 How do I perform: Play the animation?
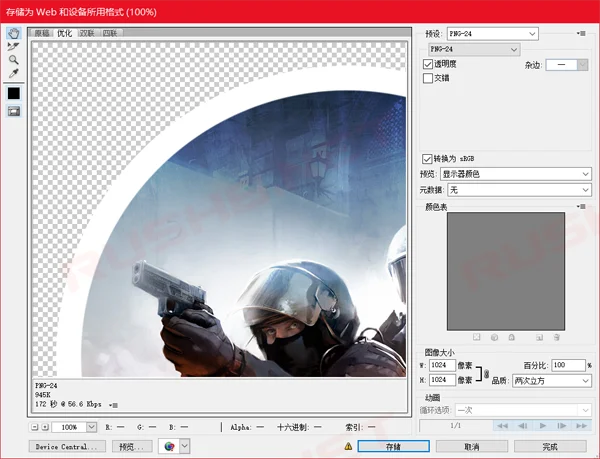coord(542,426)
